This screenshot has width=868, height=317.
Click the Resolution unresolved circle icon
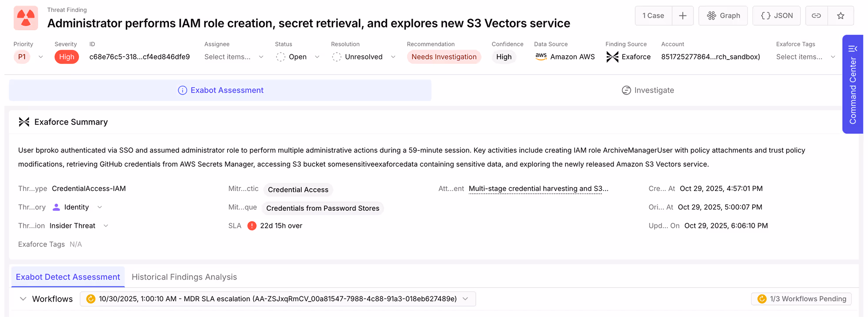coord(337,57)
